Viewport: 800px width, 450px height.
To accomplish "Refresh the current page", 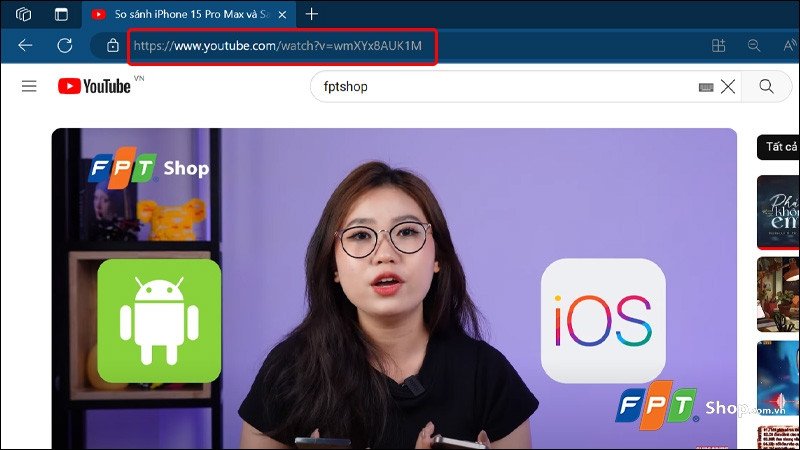I will [x=65, y=45].
